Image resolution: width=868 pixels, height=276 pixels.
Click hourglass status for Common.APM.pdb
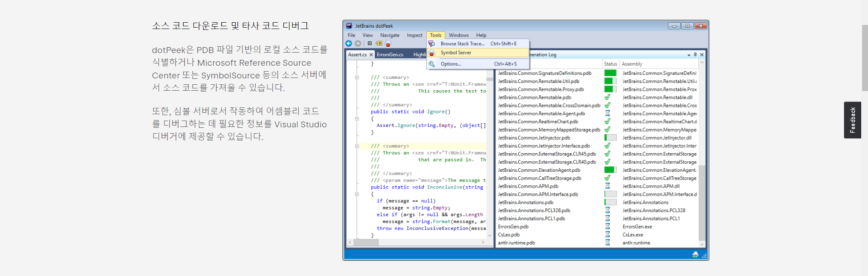point(607,186)
